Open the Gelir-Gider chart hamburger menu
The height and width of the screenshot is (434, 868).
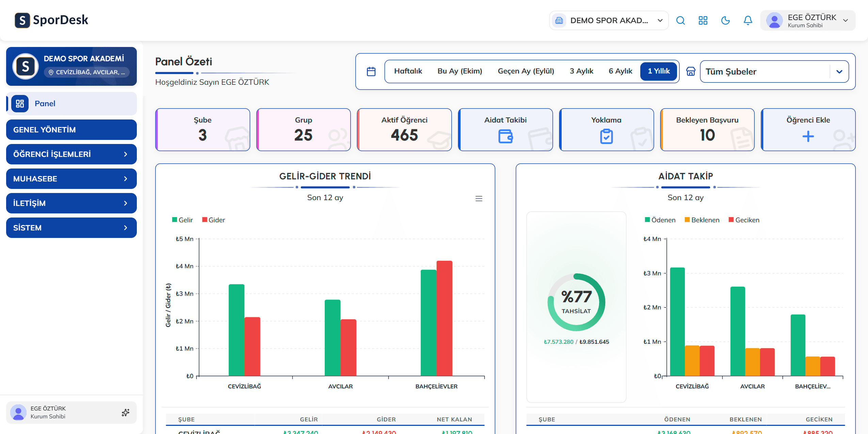click(x=479, y=198)
